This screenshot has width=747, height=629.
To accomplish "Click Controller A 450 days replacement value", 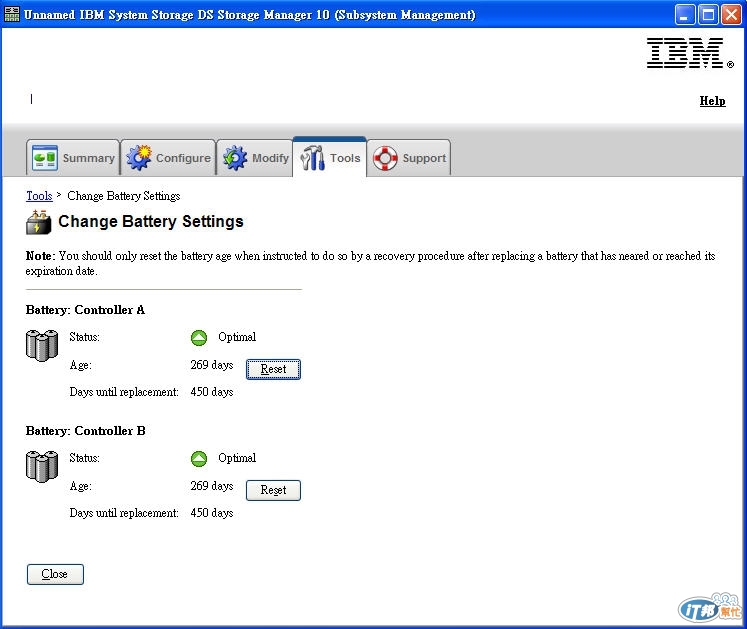I will tap(212, 392).
